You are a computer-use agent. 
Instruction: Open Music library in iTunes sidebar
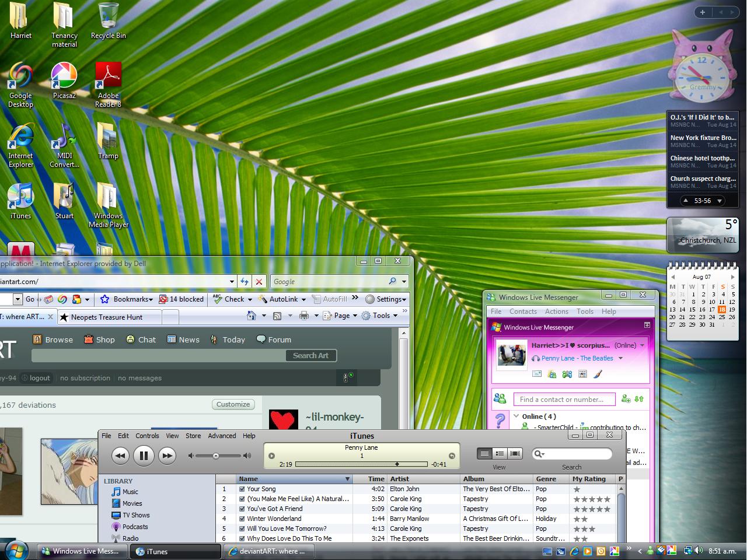(125, 492)
